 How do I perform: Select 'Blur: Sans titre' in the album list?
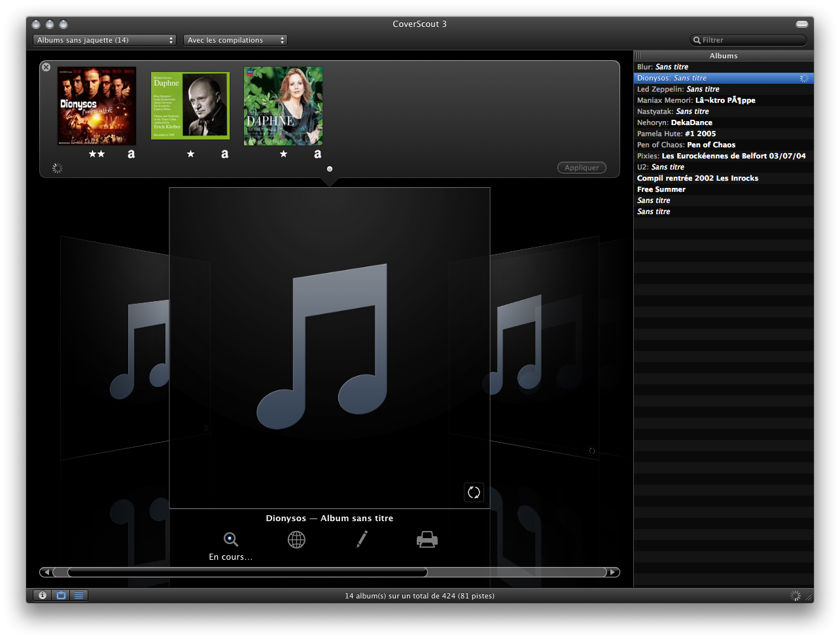coord(724,67)
